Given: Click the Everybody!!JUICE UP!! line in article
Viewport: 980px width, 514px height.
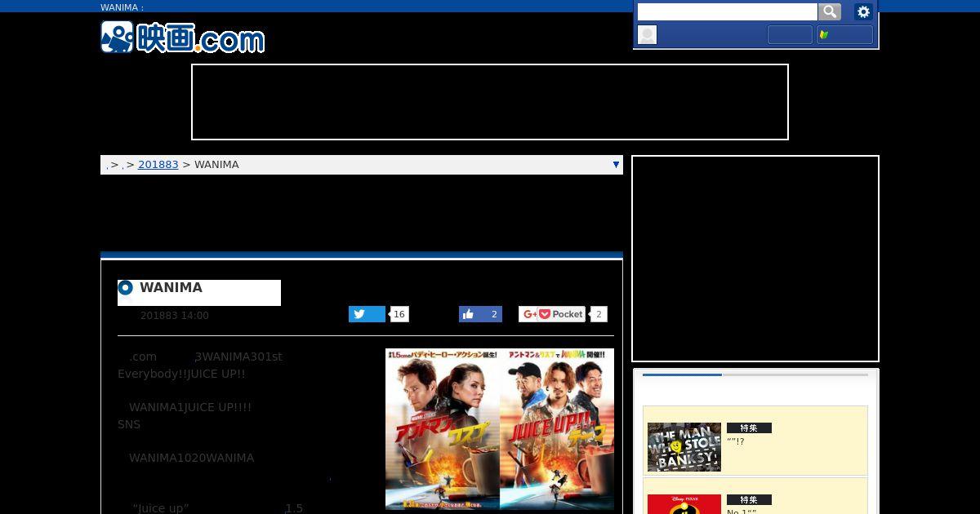Looking at the screenshot, I should click(181, 374).
